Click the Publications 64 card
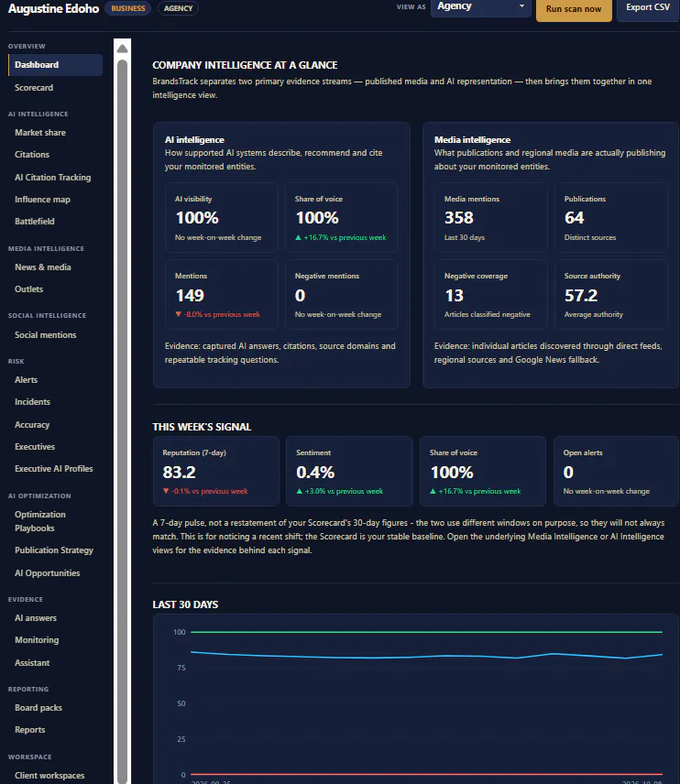This screenshot has height=784, width=680. [611, 217]
